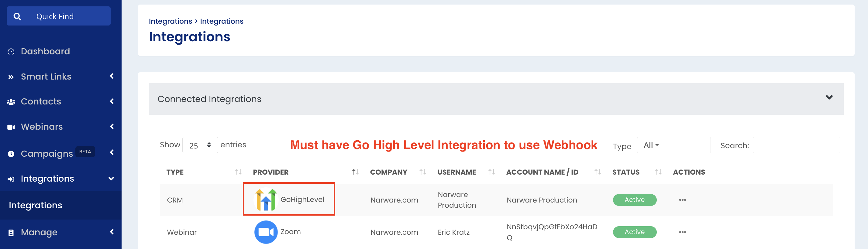Open the Show entries count dropdown
The height and width of the screenshot is (249, 868).
(200, 145)
